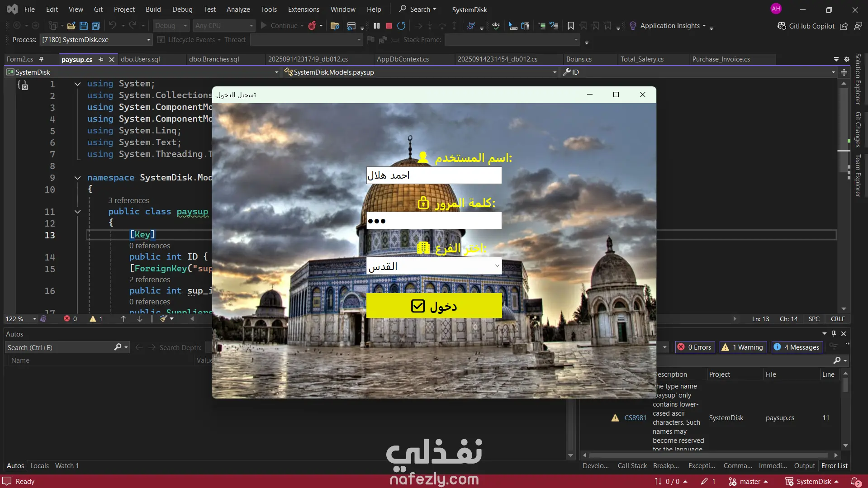The image size is (868, 488).
Task: Open the Process SystemDisk.exe dropdown
Action: click(x=95, y=40)
